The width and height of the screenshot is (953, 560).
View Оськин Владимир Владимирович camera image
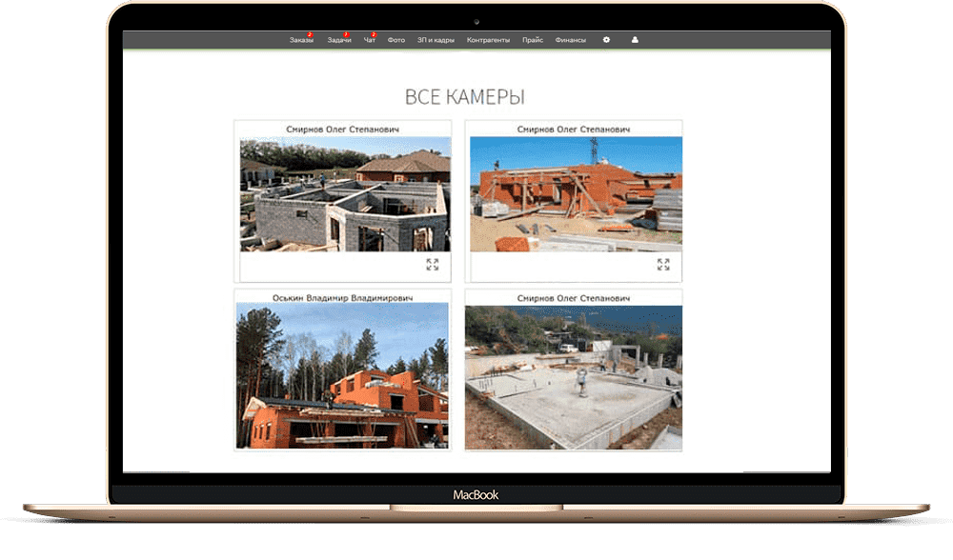341,376
